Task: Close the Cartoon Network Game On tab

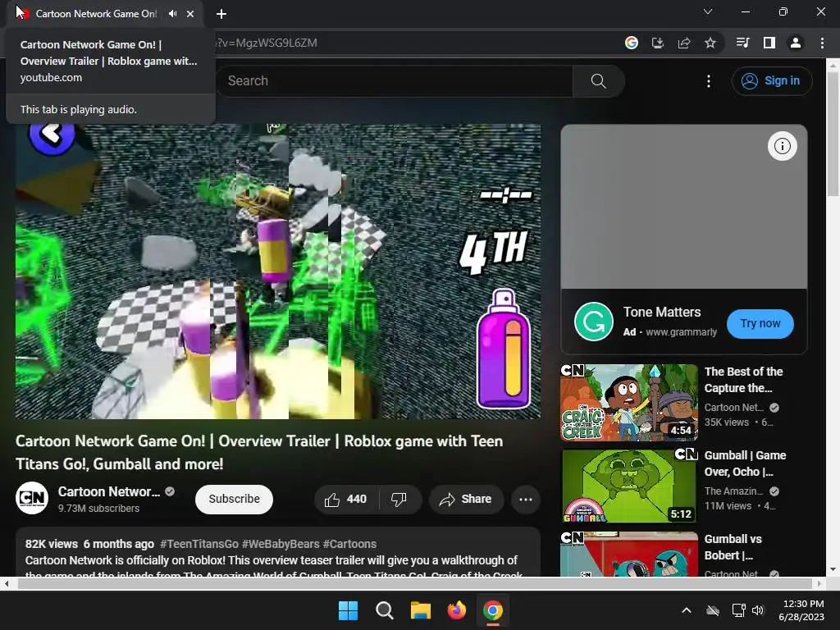Action: pyautogui.click(x=190, y=14)
